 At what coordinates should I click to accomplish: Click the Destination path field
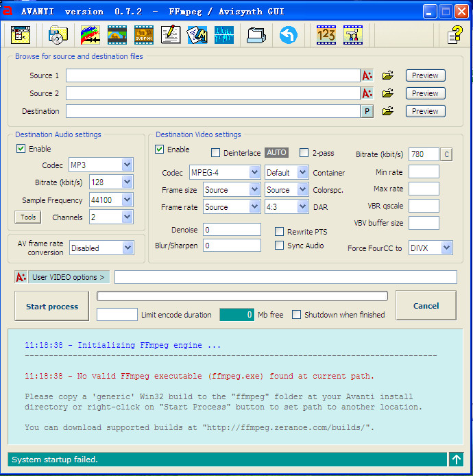click(213, 111)
